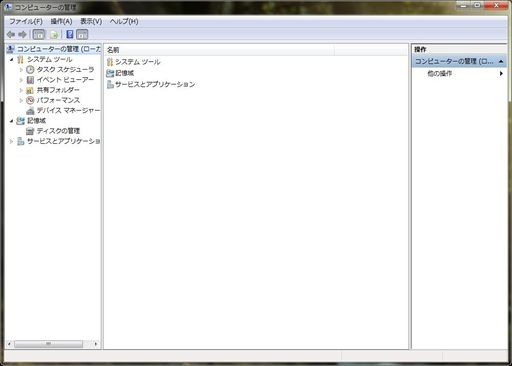Select コンピューターの管理 (ローカル) tree root text
The height and width of the screenshot is (366, 512).
pos(59,49)
